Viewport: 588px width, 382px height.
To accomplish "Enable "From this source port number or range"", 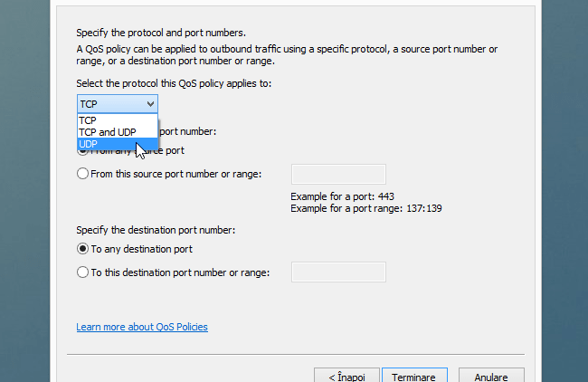I will (83, 174).
